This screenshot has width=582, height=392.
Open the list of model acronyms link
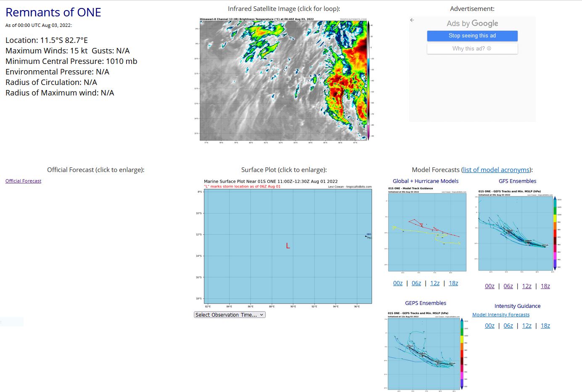pos(496,170)
